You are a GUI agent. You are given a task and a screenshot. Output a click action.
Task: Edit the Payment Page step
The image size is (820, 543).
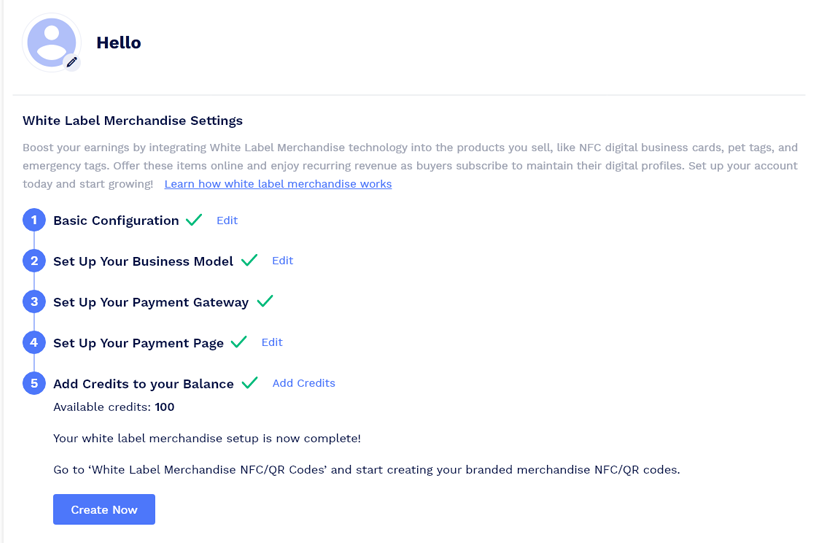coord(272,342)
